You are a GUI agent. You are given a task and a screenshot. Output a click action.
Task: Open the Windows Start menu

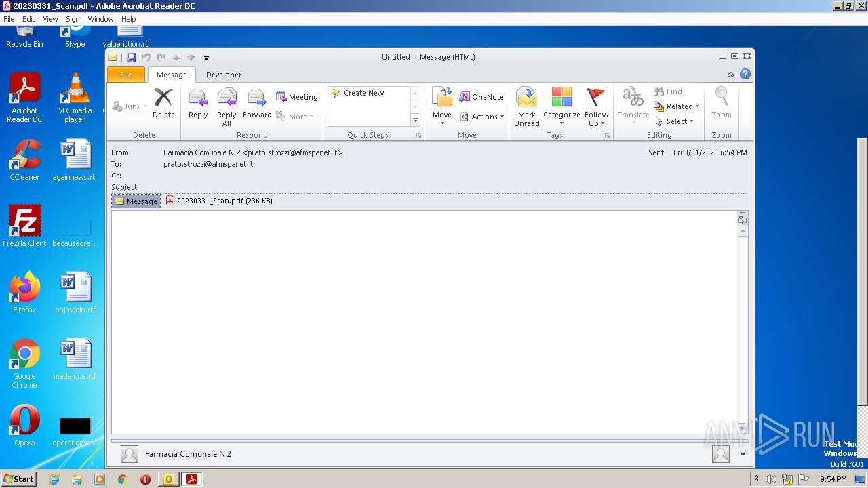pos(18,479)
